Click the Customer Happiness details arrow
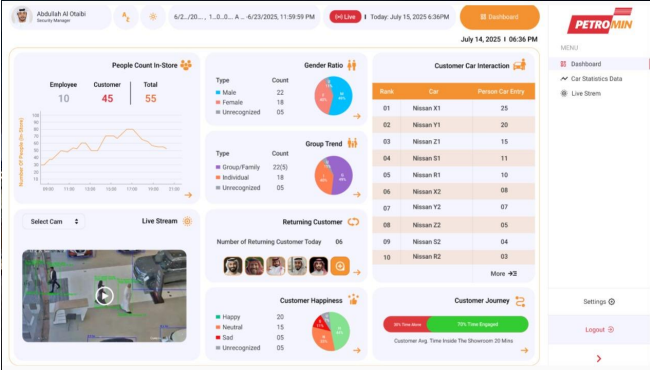 point(357,350)
